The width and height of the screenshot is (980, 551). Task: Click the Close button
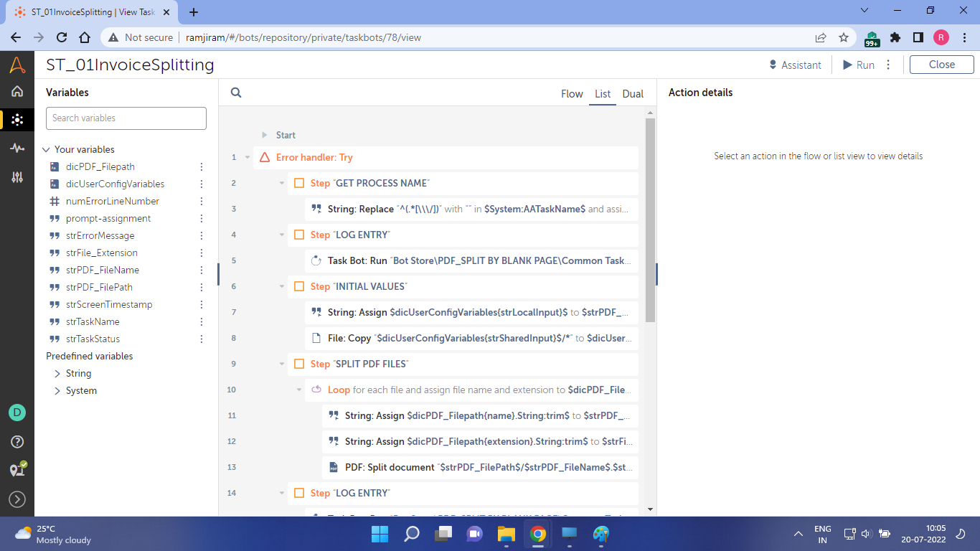[941, 65]
